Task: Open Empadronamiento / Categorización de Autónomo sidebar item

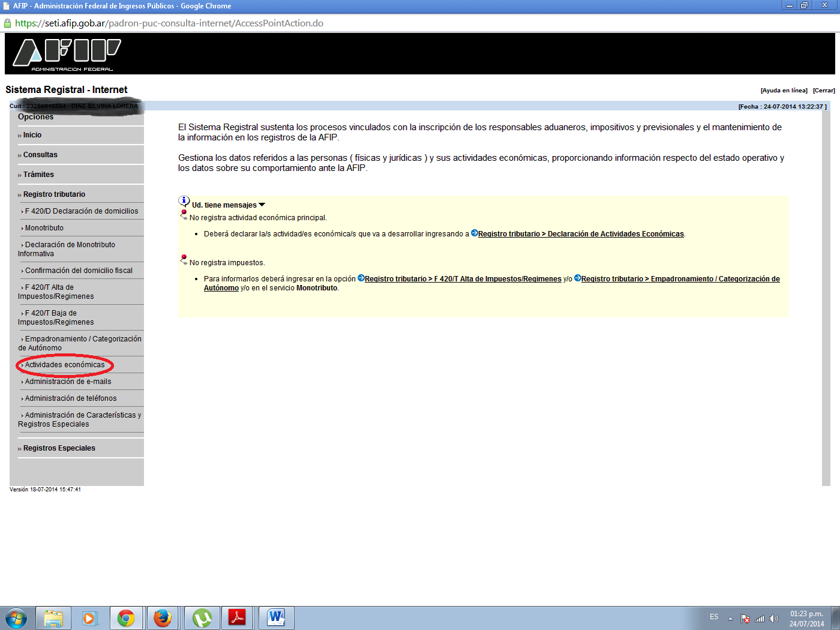Action: pyautogui.click(x=80, y=343)
